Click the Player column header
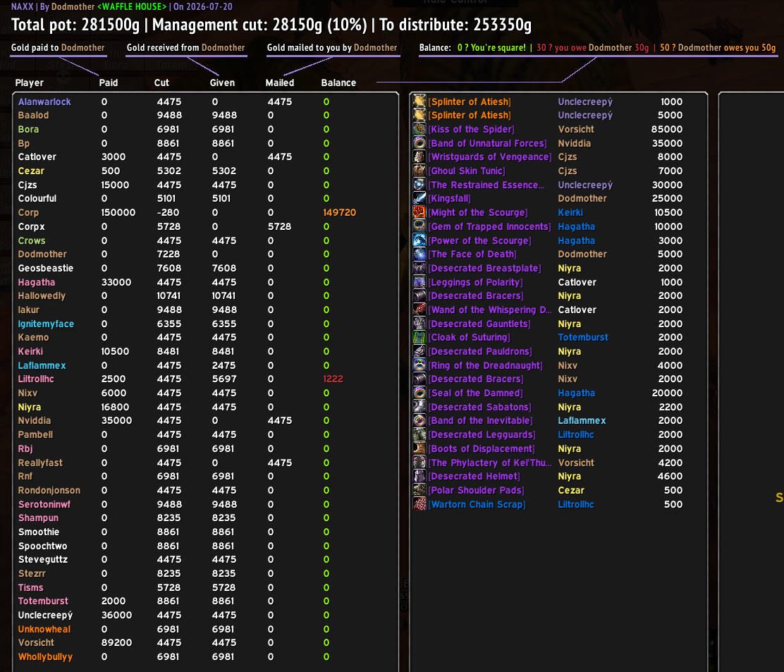 point(29,83)
